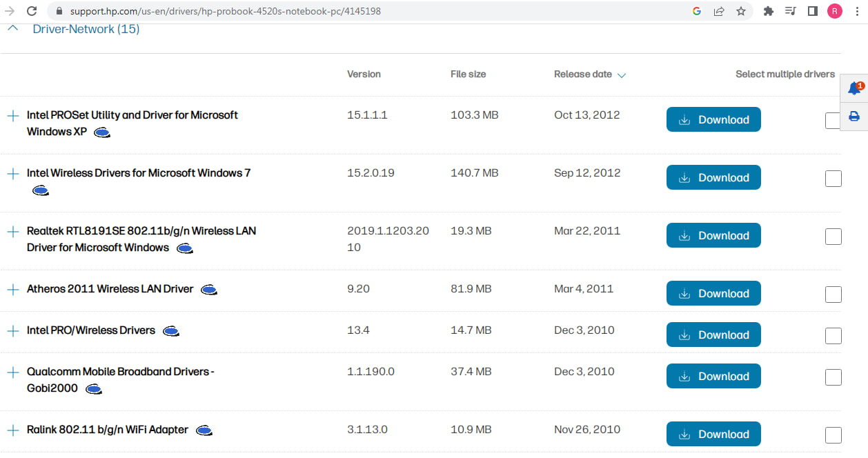The width and height of the screenshot is (868, 458).
Task: Expand the Intel PROSet Utility row
Action: click(x=12, y=116)
